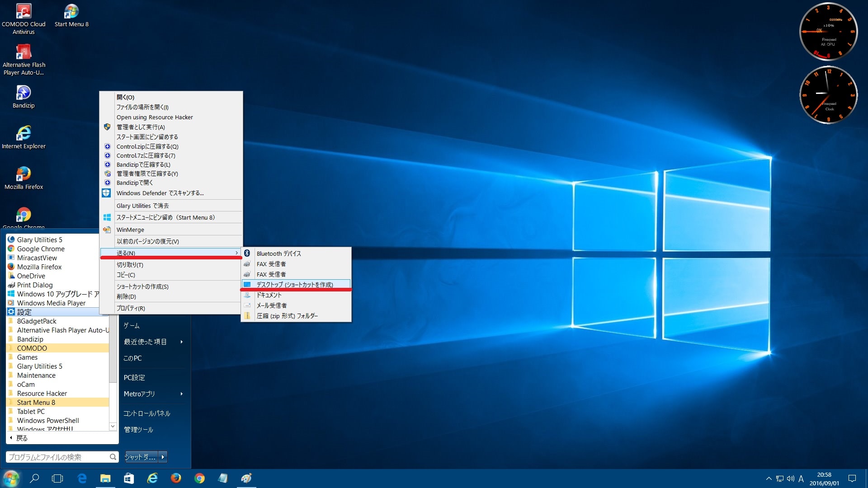Screen dimensions: 868x488
Task: Open 管理ツール in start menu
Action: point(138,430)
